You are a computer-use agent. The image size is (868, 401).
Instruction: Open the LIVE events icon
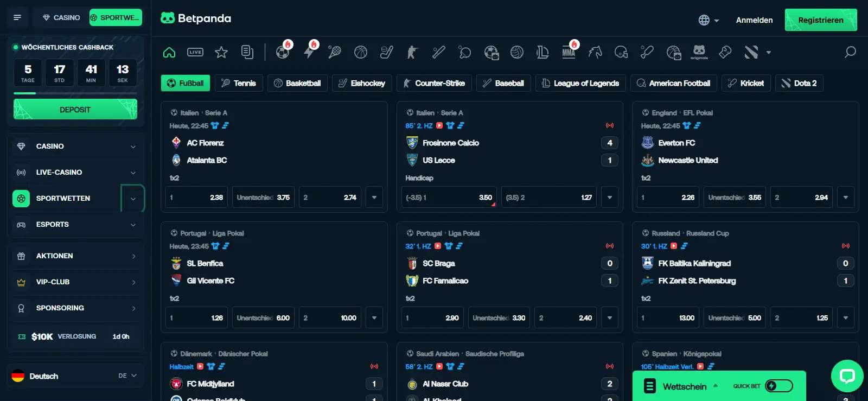[195, 52]
